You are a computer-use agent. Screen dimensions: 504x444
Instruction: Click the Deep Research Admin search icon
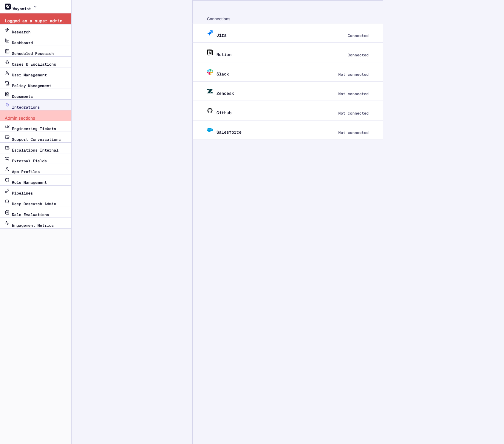coord(7,202)
